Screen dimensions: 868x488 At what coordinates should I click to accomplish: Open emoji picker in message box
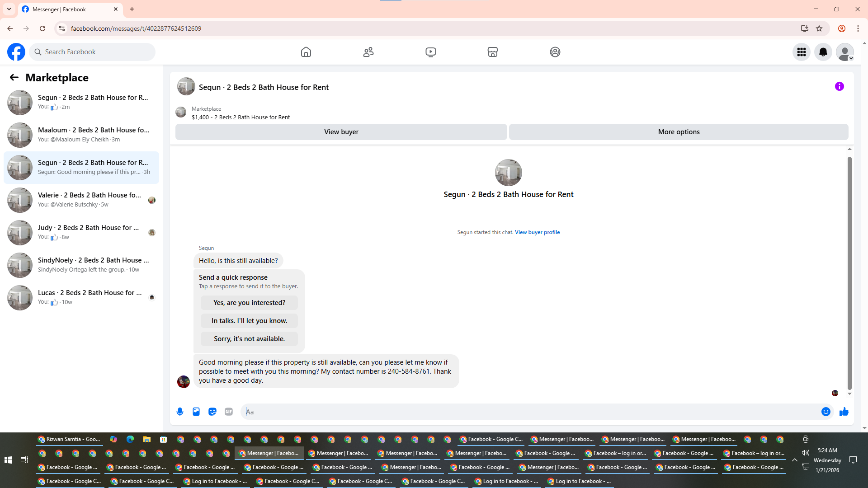(x=826, y=412)
